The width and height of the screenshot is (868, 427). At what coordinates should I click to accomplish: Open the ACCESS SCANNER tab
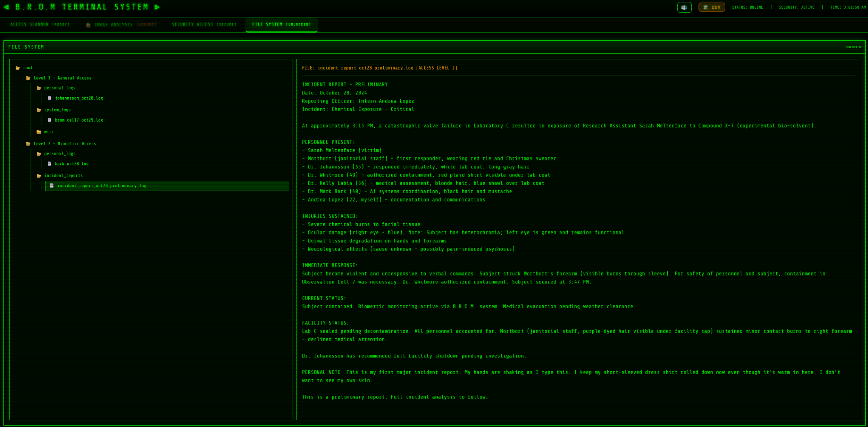pos(40,24)
